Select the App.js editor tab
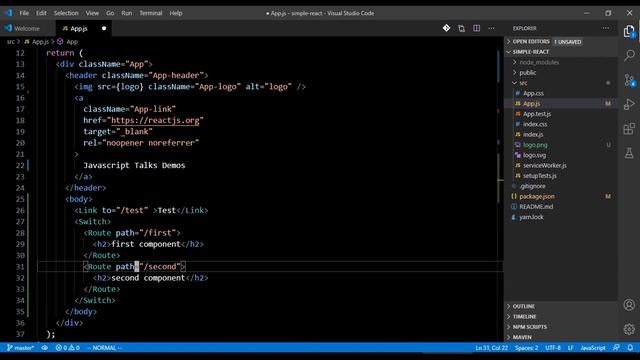 point(79,29)
